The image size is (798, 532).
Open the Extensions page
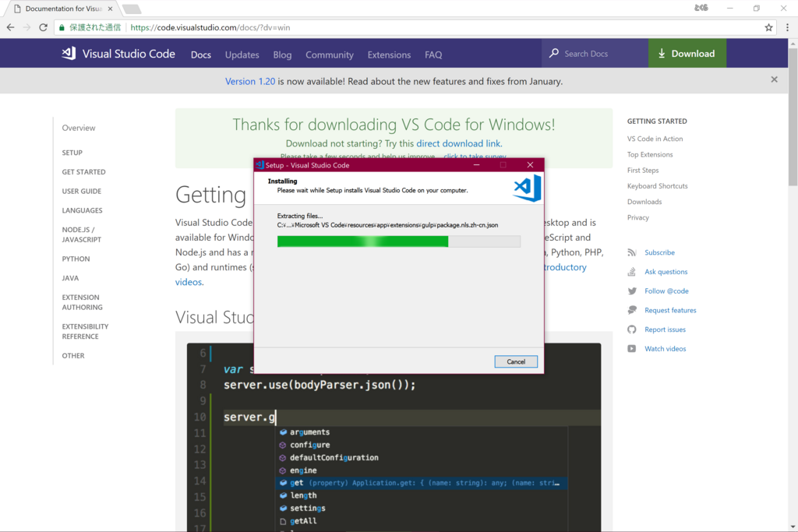[389, 55]
